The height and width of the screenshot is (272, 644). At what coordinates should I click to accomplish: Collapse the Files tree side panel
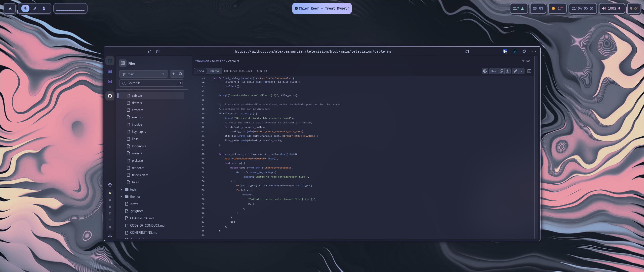pos(123,63)
